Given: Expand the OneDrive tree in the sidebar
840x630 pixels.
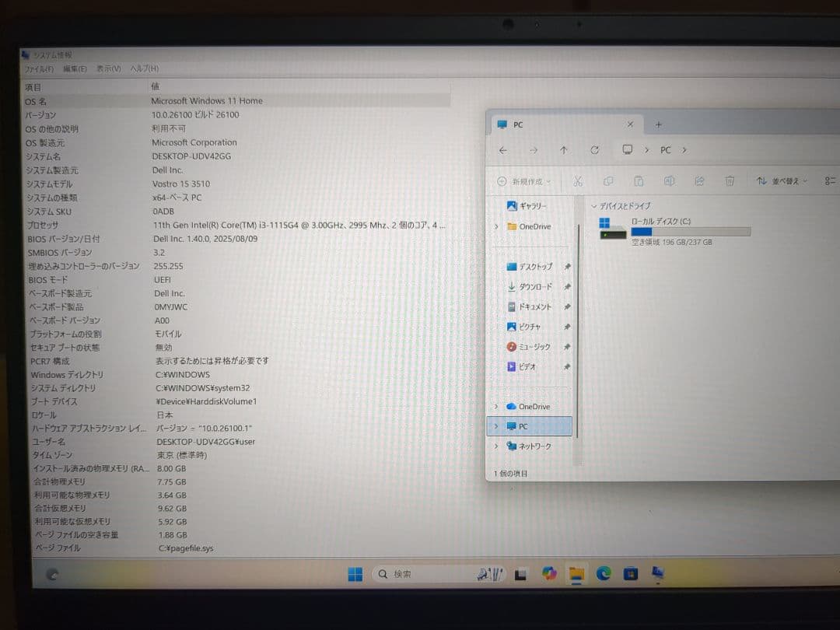Looking at the screenshot, I should (x=495, y=226).
